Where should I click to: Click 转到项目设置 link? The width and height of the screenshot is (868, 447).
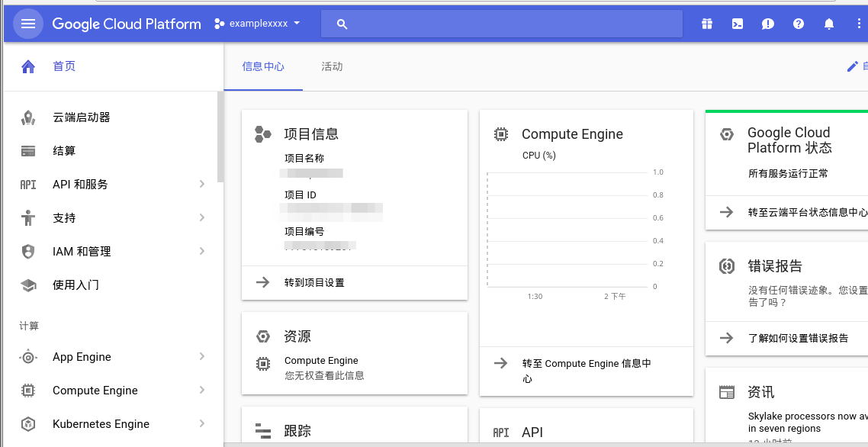(314, 282)
